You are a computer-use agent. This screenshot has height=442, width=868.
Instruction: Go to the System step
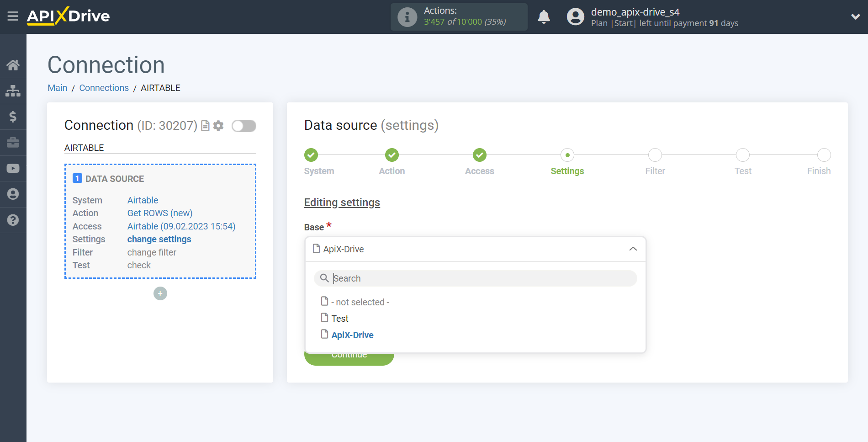tap(311, 155)
